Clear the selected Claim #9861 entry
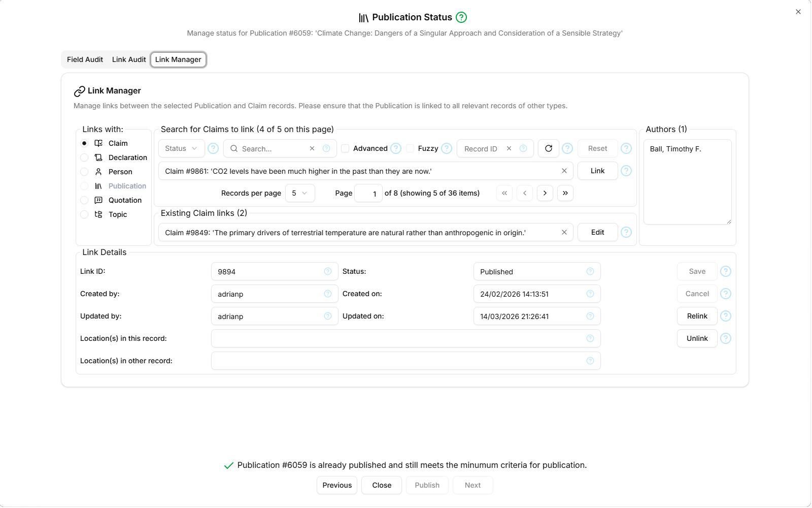812x508 pixels. [564, 171]
